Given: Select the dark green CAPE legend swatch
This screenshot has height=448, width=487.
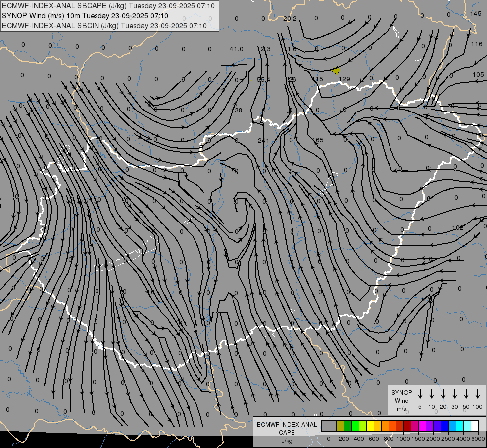Looking at the screenshot, I should click(348, 426).
